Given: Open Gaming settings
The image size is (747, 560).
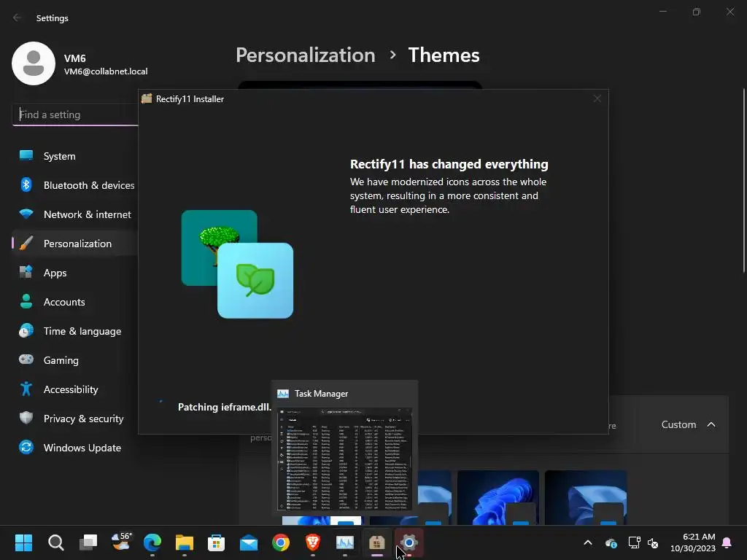Looking at the screenshot, I should click(76, 360).
